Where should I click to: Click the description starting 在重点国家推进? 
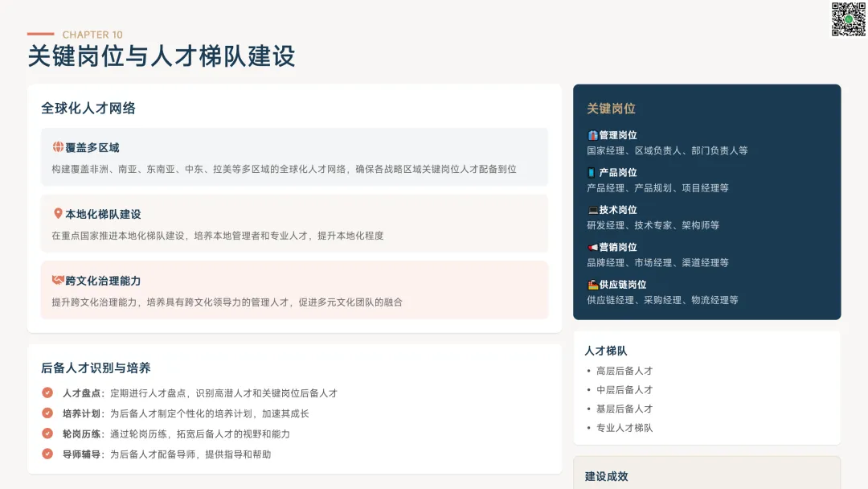218,236
